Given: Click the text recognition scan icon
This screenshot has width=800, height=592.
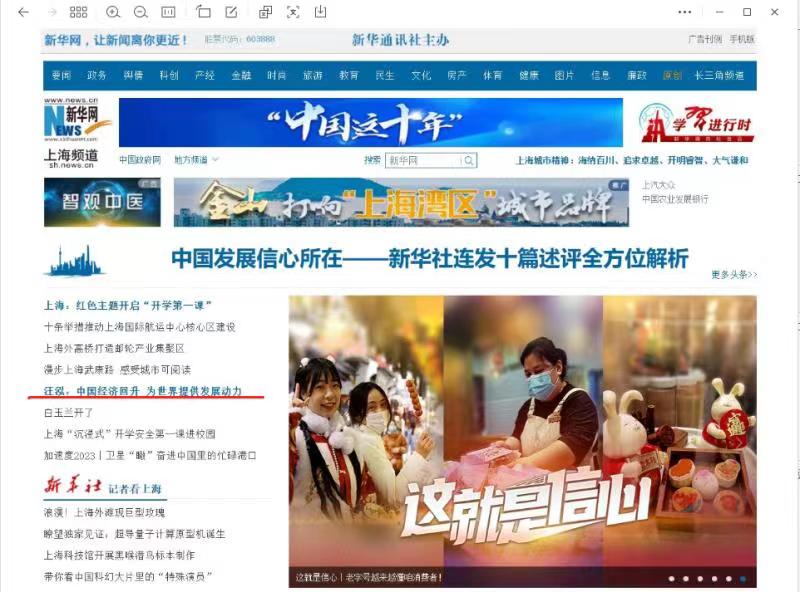Looking at the screenshot, I should (x=293, y=12).
